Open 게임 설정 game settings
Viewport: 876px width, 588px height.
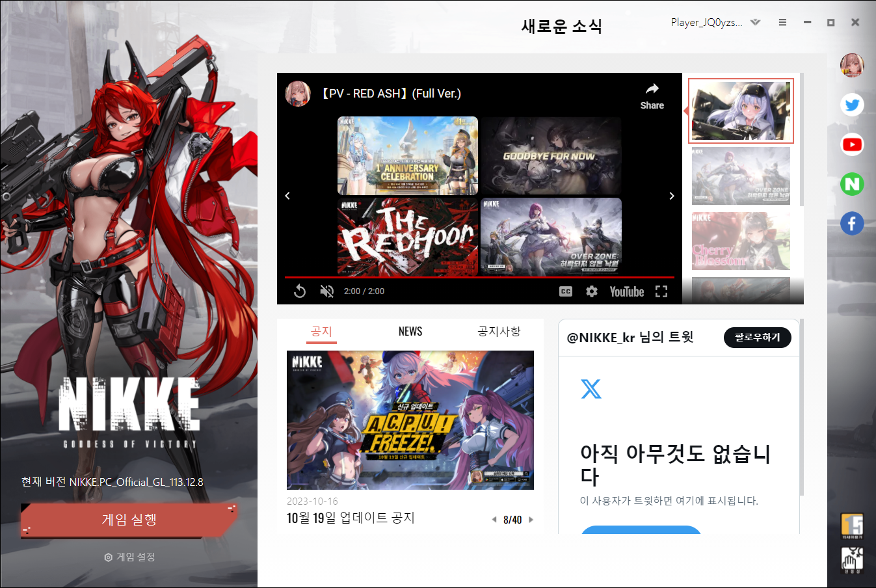tap(129, 557)
